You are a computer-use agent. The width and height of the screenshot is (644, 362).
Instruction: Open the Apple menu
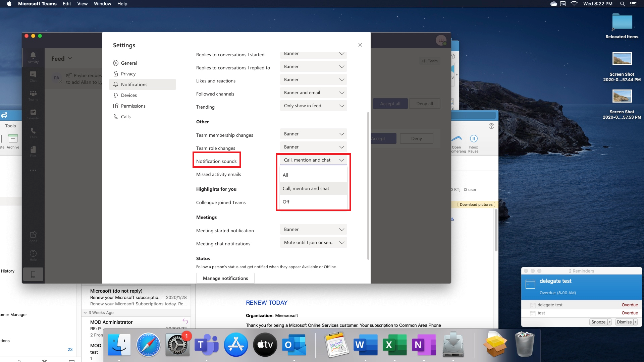(9, 4)
